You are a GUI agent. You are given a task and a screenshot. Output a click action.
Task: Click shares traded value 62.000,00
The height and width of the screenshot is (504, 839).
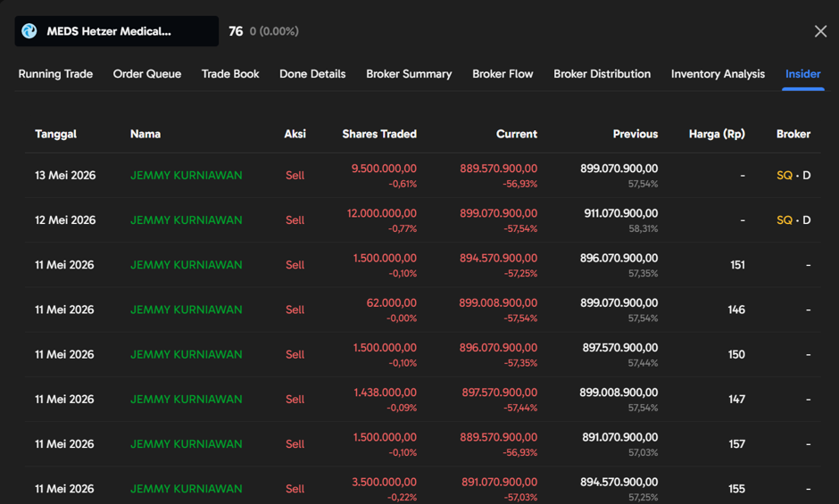click(x=391, y=302)
